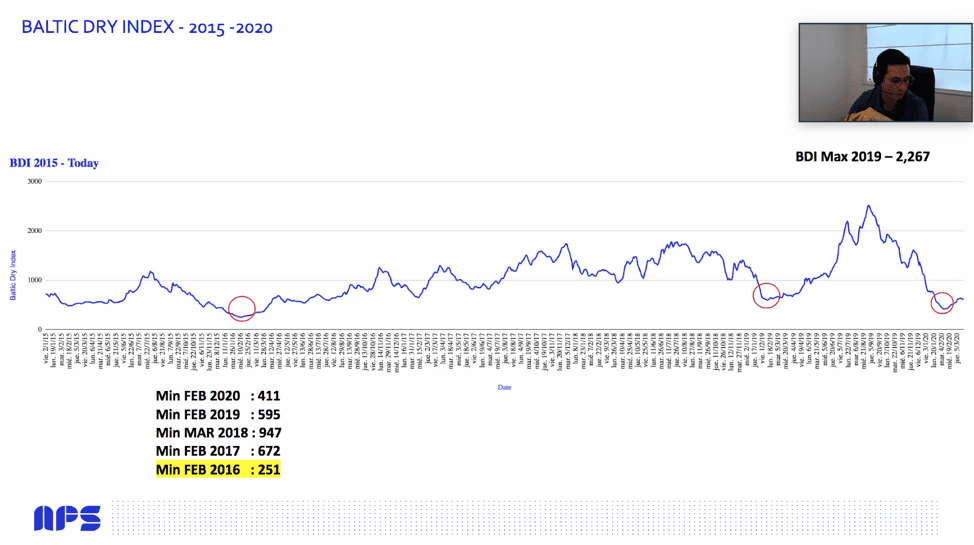This screenshot has height=545, width=974.
Task: Click the 'BDI Max 2019 – 2,267' annotation
Action: 863,156
